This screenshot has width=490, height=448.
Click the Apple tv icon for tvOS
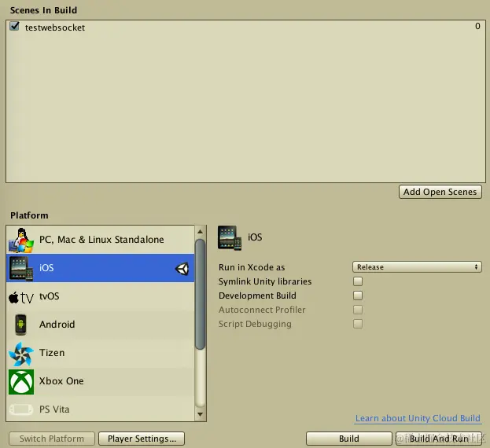coord(21,298)
